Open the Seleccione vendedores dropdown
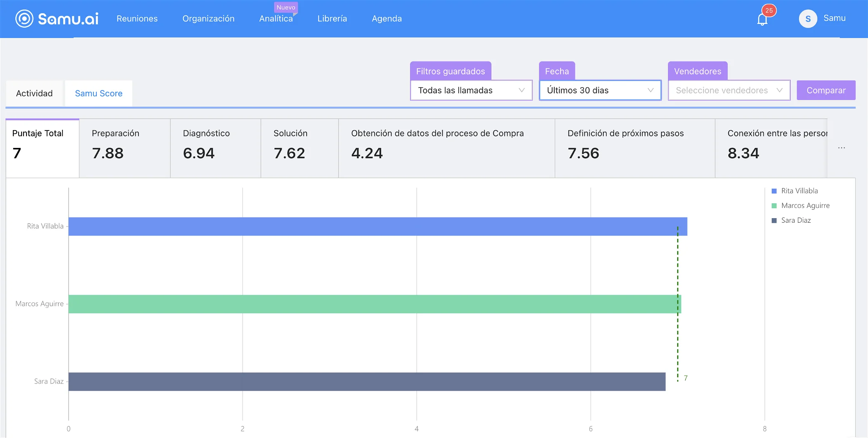 pyautogui.click(x=729, y=90)
